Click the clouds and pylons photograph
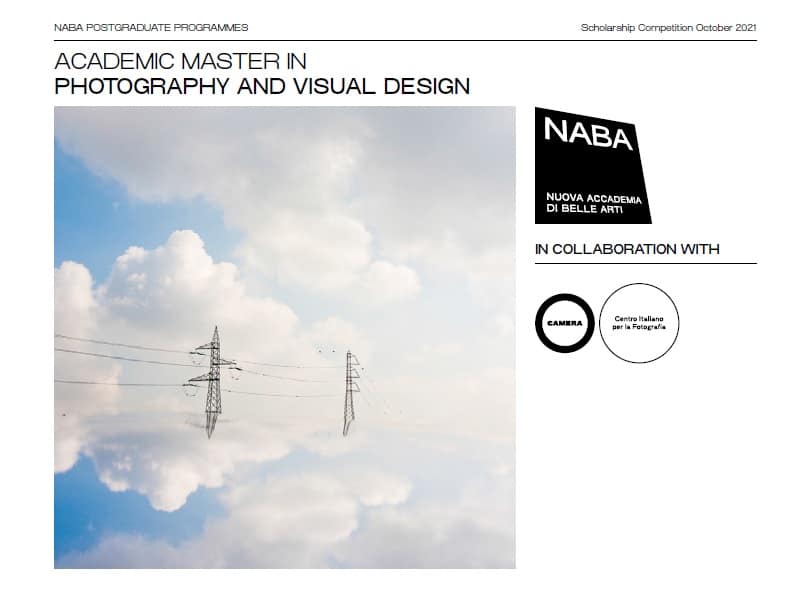810x598 pixels. (x=285, y=337)
